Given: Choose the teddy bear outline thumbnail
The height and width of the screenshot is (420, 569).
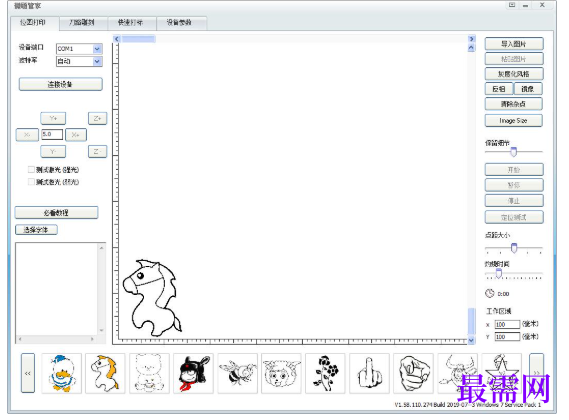Looking at the screenshot, I should click(x=149, y=373).
